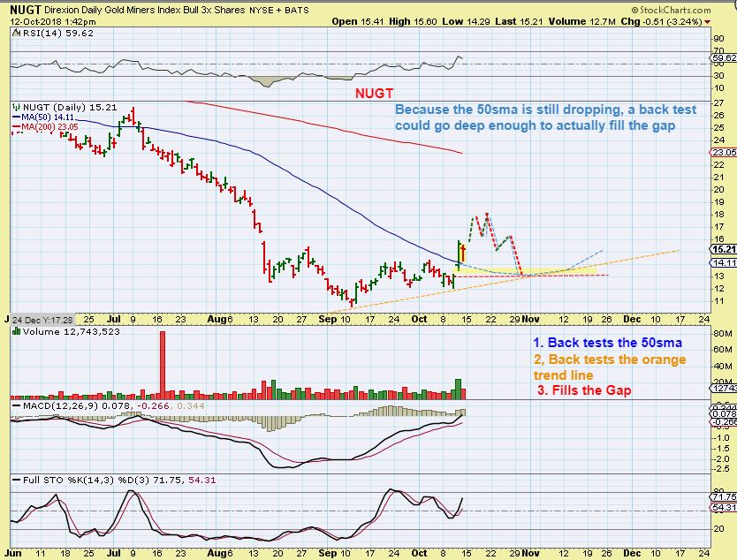Click the 'RSI(14) 59.62' legend text
737x560 pixels.
pos(57,34)
